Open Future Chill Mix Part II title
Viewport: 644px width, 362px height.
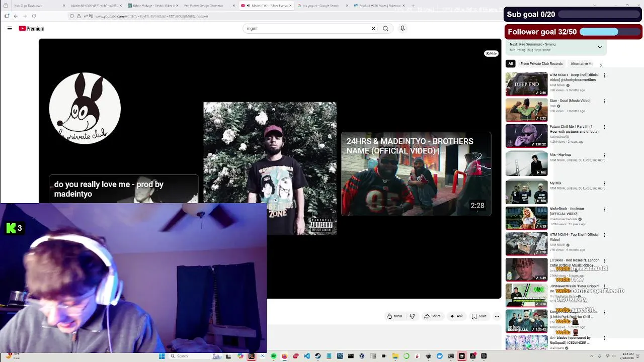pyautogui.click(x=574, y=129)
